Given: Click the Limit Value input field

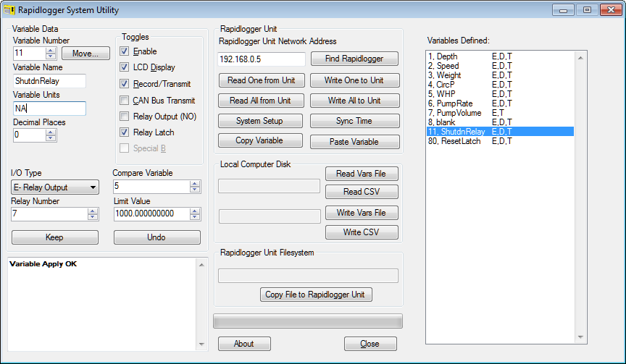Looking at the screenshot, I should 151,213.
